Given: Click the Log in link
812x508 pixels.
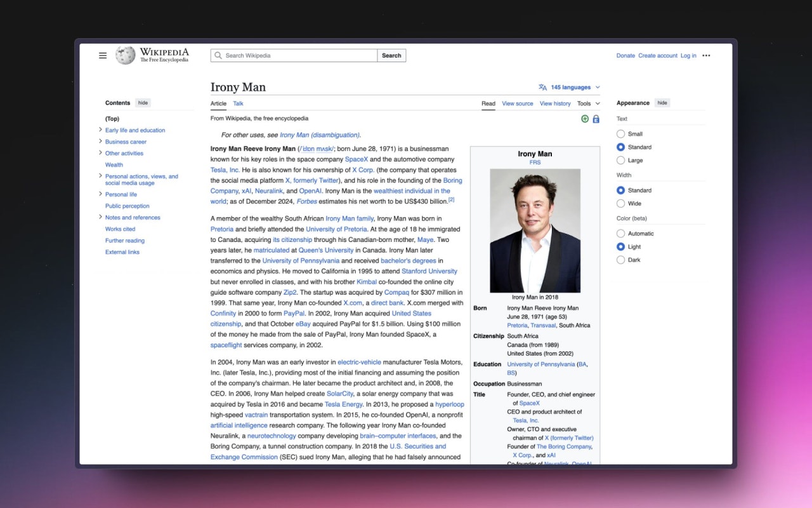Looking at the screenshot, I should pyautogui.click(x=688, y=56).
